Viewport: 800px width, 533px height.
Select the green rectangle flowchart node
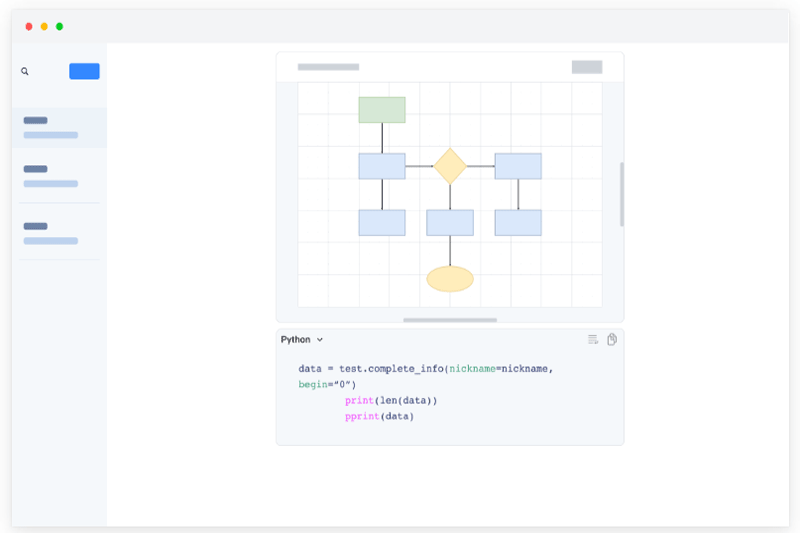tap(382, 110)
